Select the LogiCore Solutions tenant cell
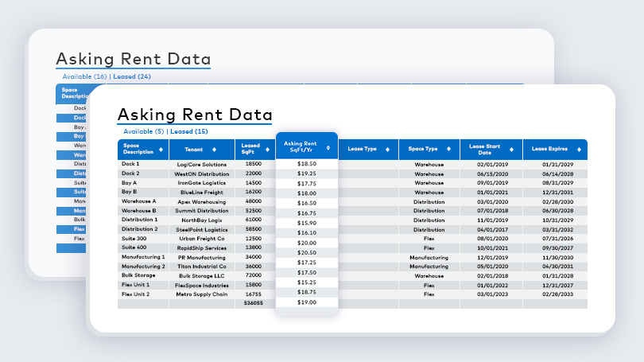The width and height of the screenshot is (644, 362). (202, 165)
